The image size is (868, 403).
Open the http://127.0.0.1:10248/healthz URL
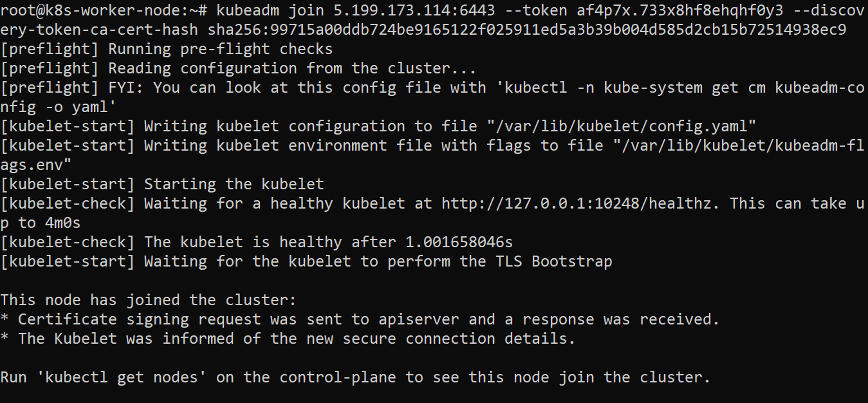point(577,203)
